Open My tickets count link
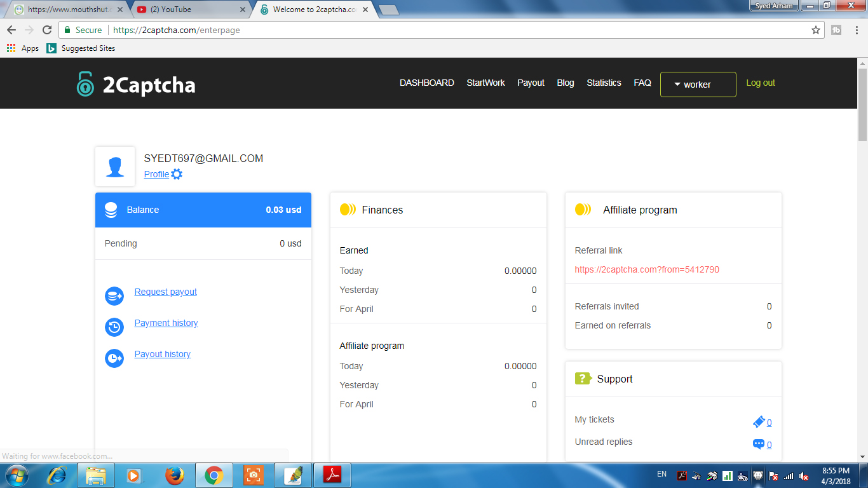 769,423
